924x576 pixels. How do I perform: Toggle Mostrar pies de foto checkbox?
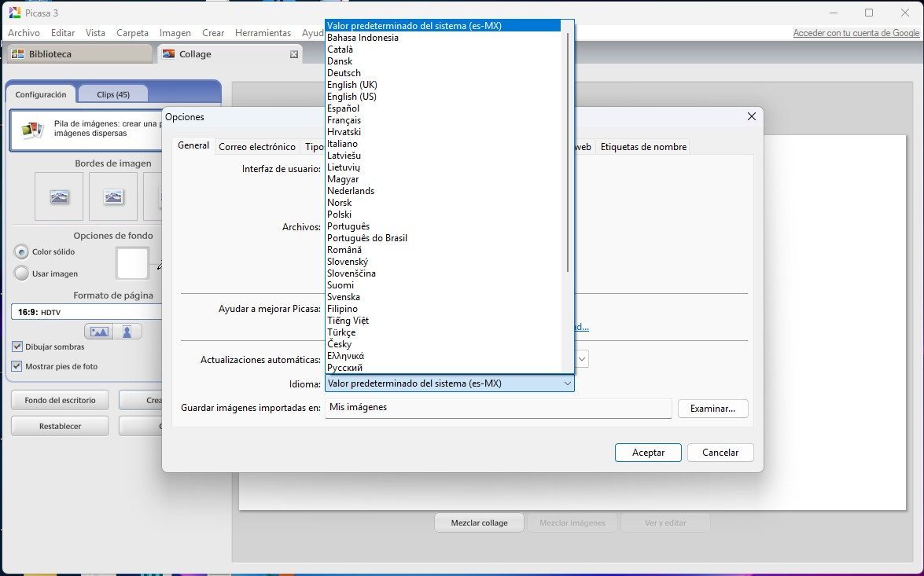(x=17, y=366)
